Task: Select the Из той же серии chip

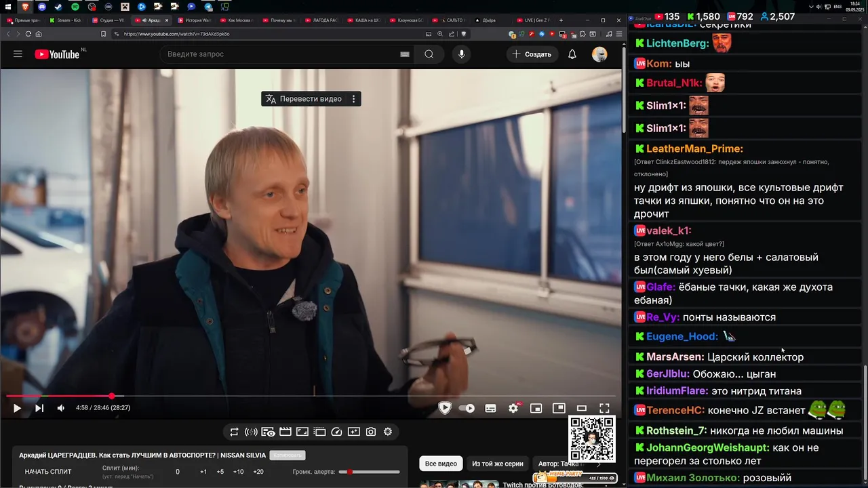Action: point(498,464)
